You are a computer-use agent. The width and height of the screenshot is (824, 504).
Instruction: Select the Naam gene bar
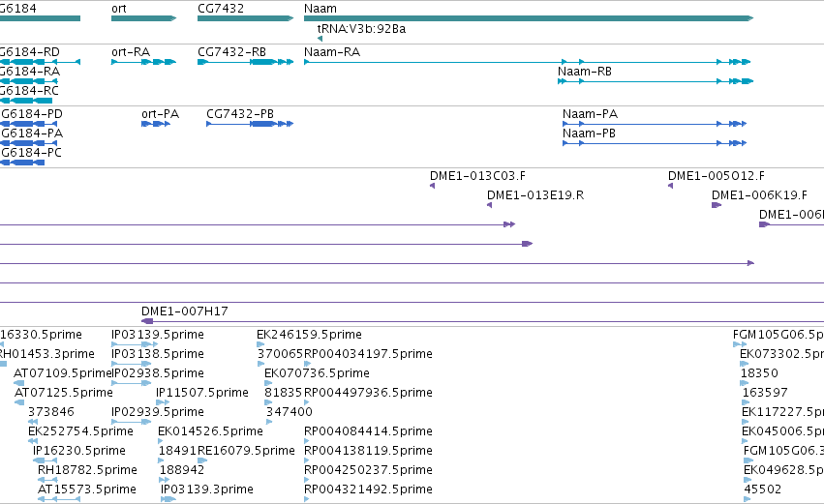point(529,18)
